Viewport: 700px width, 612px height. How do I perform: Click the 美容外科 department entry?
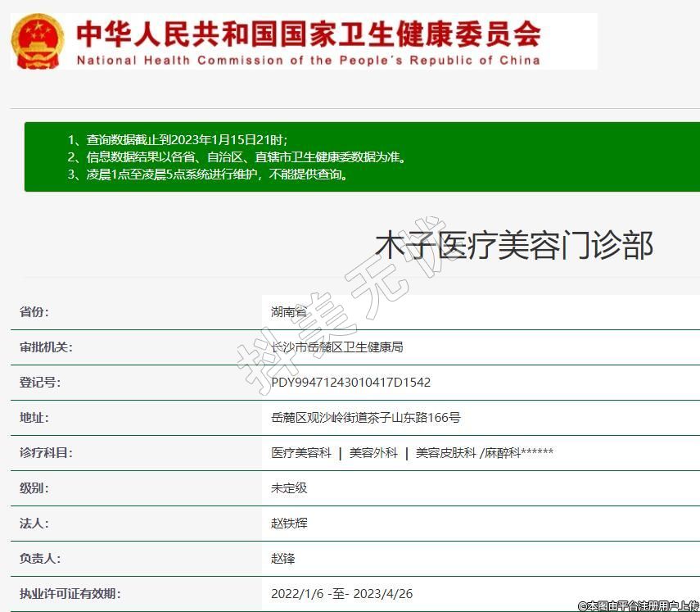(373, 453)
